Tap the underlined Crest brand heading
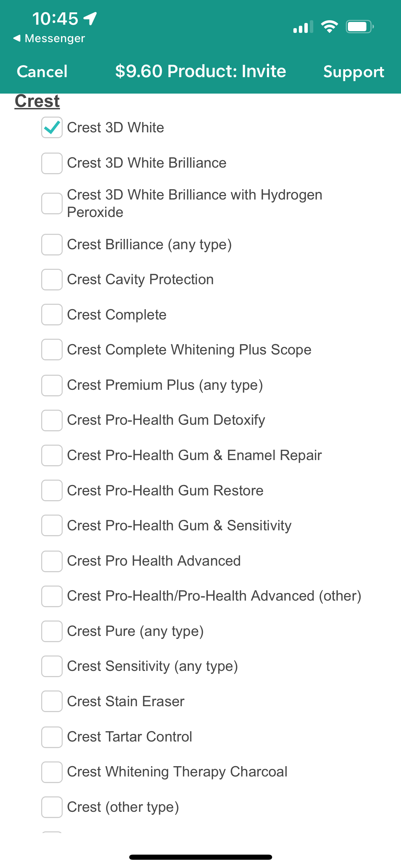401x868 pixels. pos(37,101)
